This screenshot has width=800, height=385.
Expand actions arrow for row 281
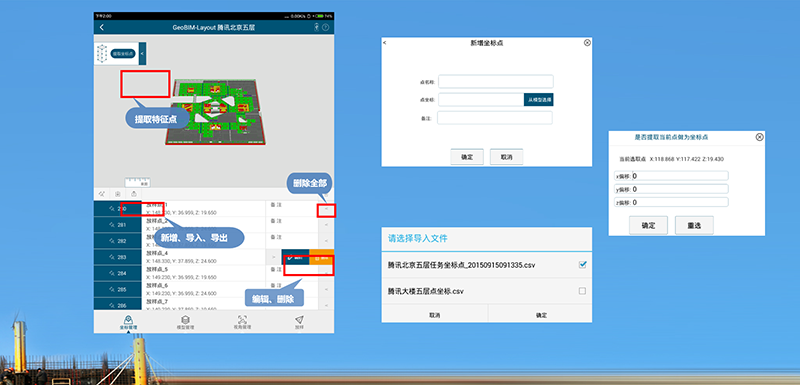point(327,225)
